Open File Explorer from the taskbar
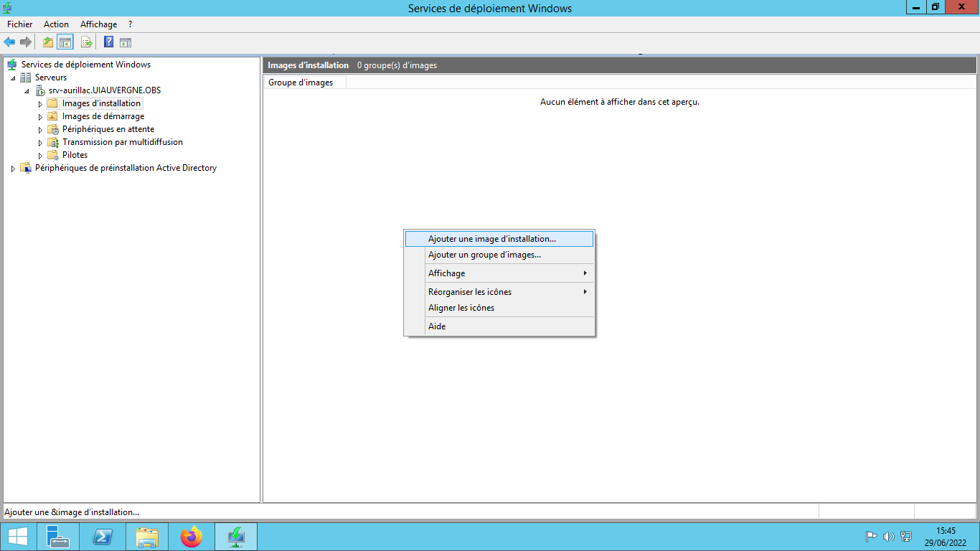 [147, 537]
